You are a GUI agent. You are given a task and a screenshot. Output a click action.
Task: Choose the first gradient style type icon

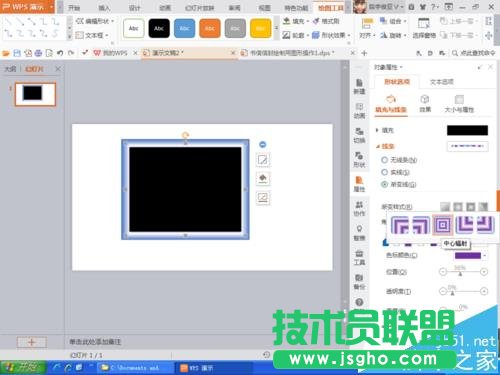pyautogui.click(x=445, y=207)
